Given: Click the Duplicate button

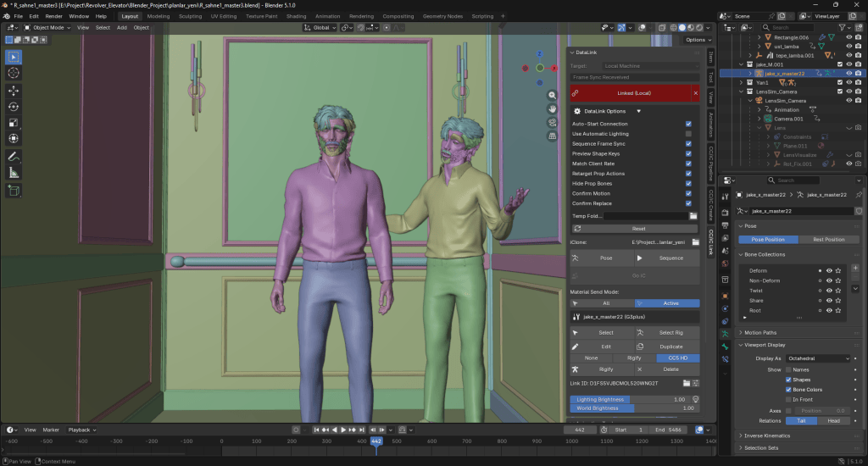Looking at the screenshot, I should [667, 347].
